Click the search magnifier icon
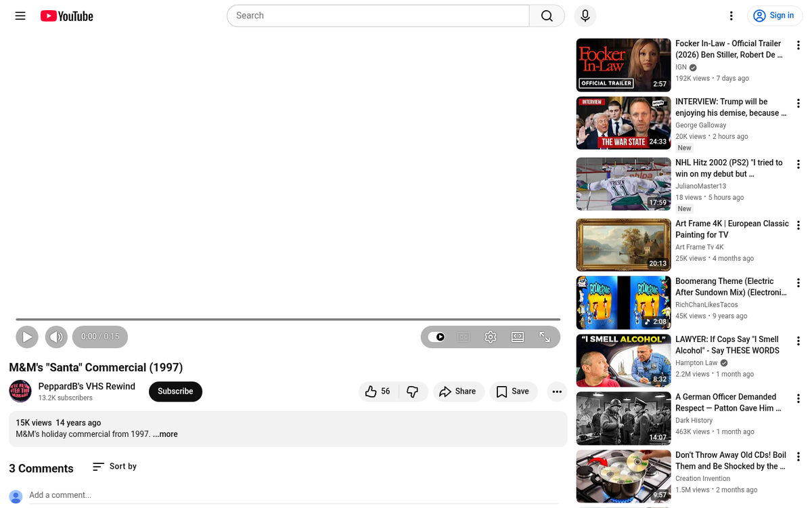Image resolution: width=812 pixels, height=508 pixels. (x=547, y=15)
